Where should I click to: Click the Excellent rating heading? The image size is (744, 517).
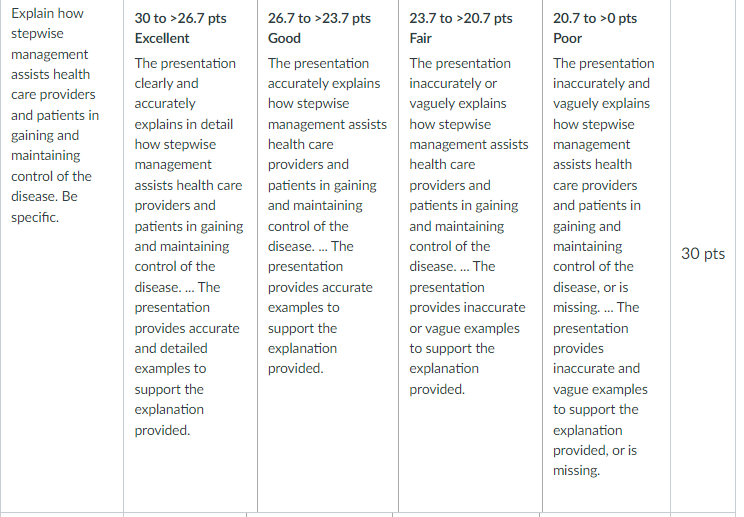(162, 38)
